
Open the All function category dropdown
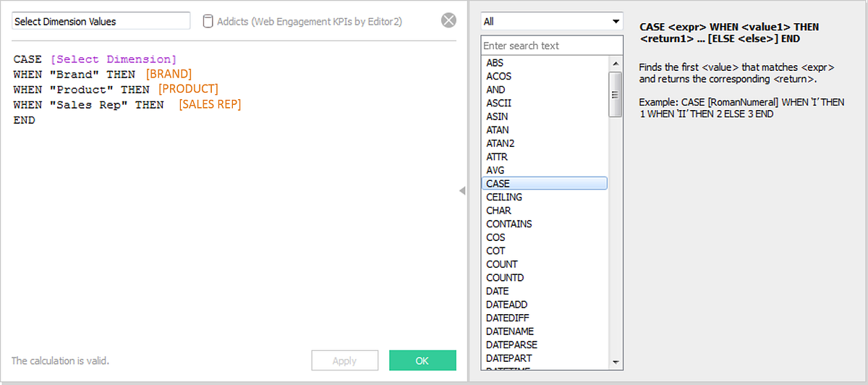coord(552,22)
